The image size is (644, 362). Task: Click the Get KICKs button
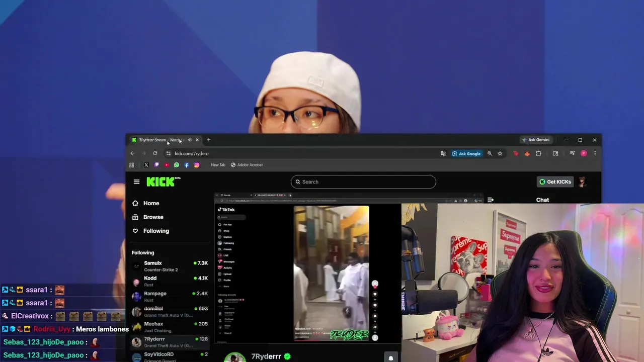555,182
